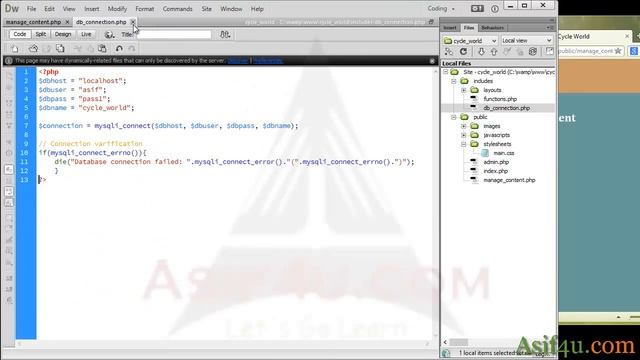Switch to Code view
The width and height of the screenshot is (640, 360).
tap(20, 34)
